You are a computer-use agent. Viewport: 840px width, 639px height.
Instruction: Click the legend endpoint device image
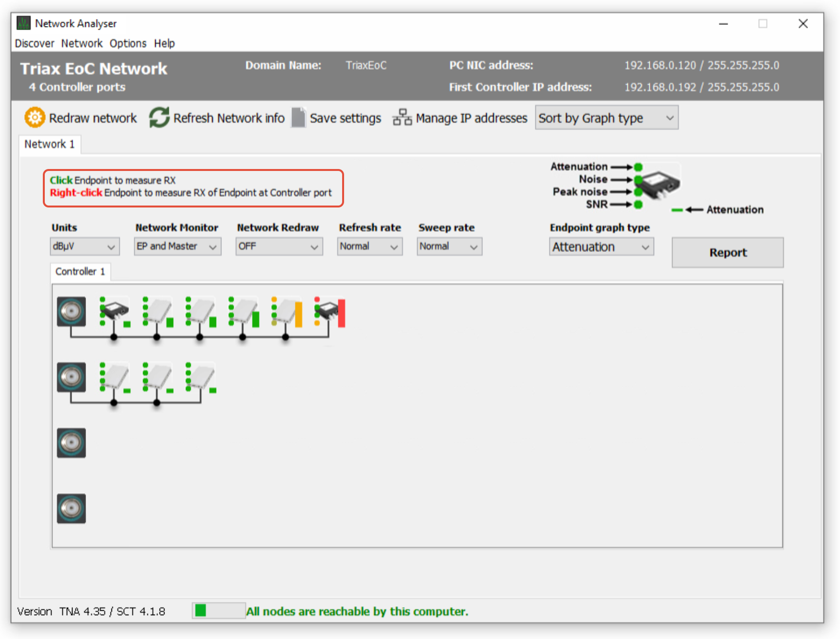(659, 184)
